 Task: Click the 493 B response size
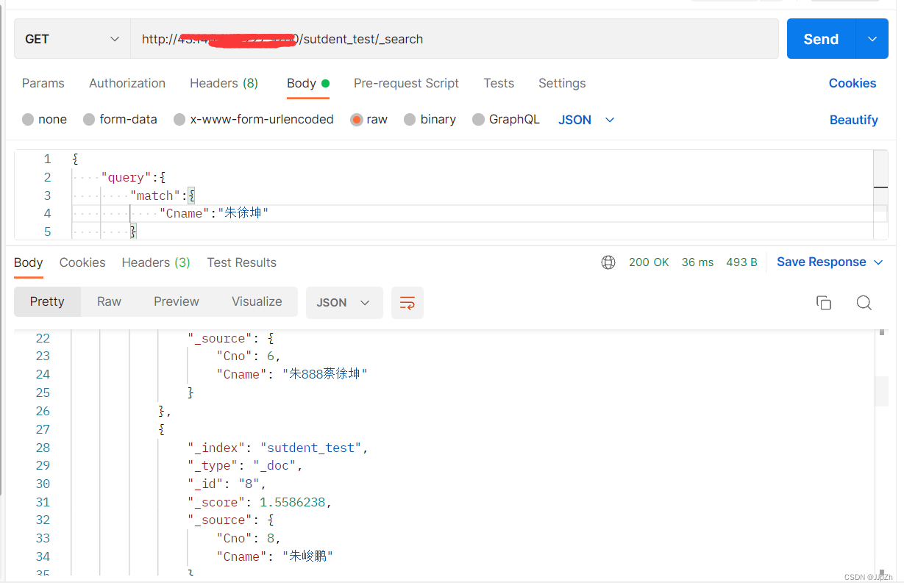(741, 262)
